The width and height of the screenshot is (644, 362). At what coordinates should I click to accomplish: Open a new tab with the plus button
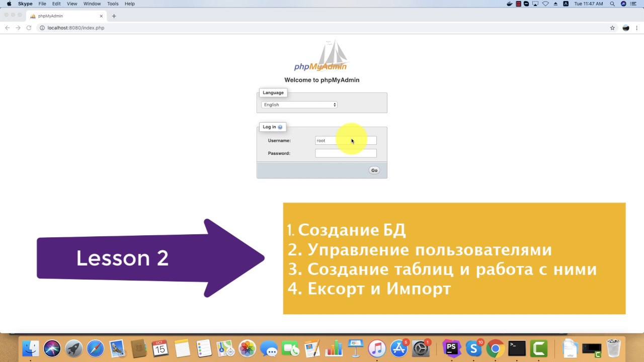(114, 16)
